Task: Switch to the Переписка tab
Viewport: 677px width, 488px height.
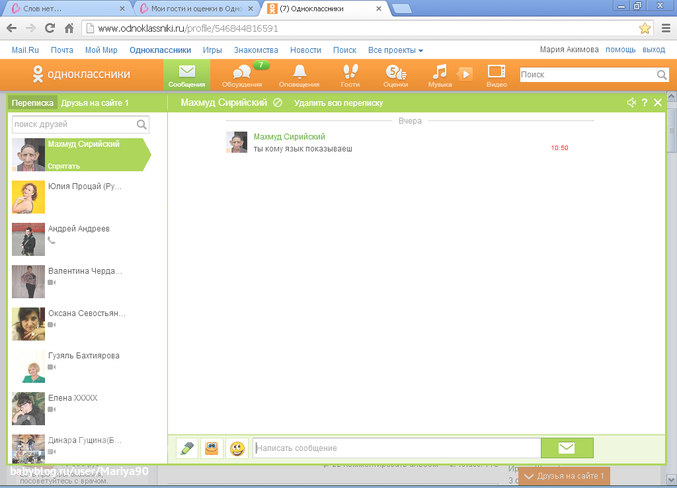Action: [32, 103]
